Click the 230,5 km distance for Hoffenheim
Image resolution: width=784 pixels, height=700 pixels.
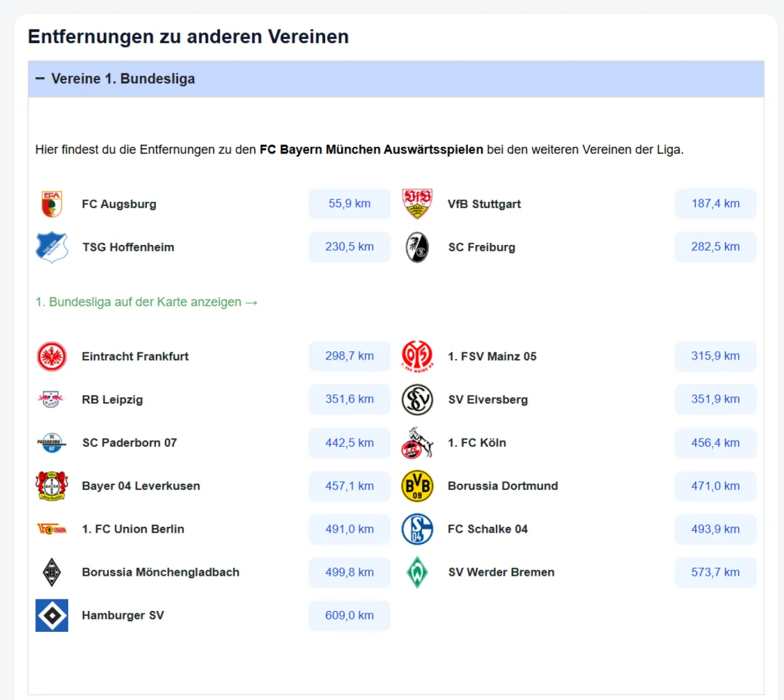click(349, 247)
